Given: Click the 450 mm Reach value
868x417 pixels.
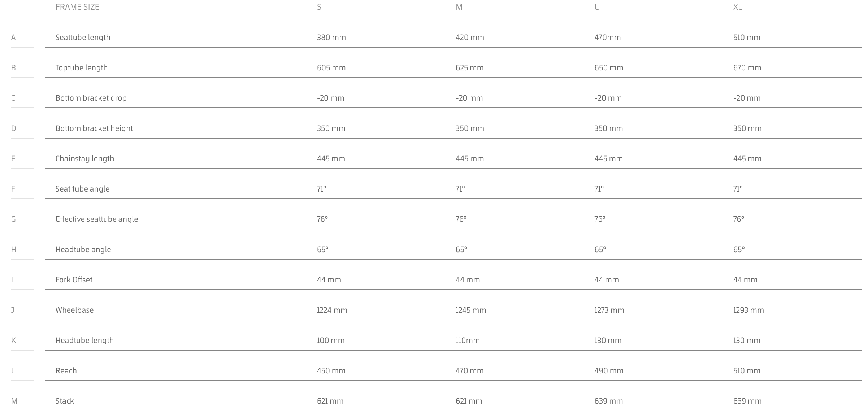Looking at the screenshot, I should tap(331, 371).
